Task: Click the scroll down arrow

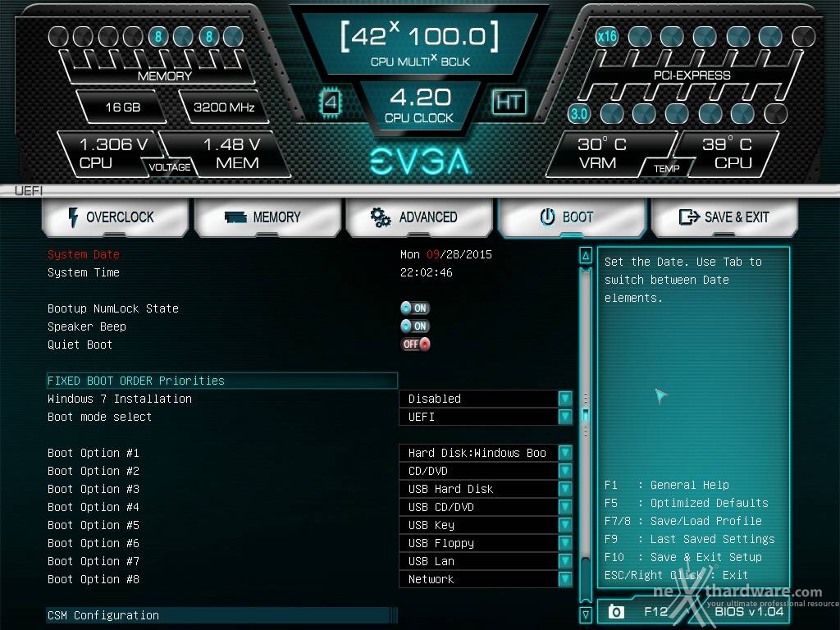Action: coord(586,614)
